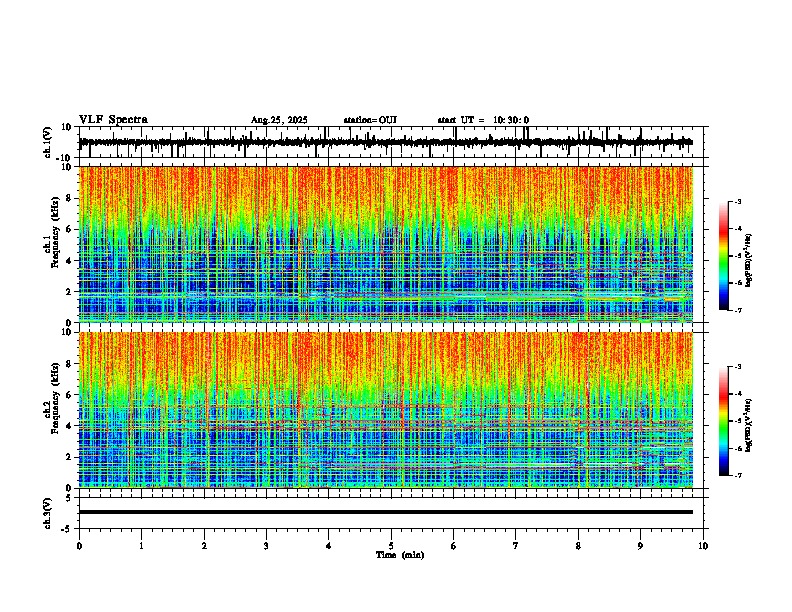Viewport: 792px width, 612px height.
Task: Click inside the ch.1 spectrogram panel
Action: [386, 244]
